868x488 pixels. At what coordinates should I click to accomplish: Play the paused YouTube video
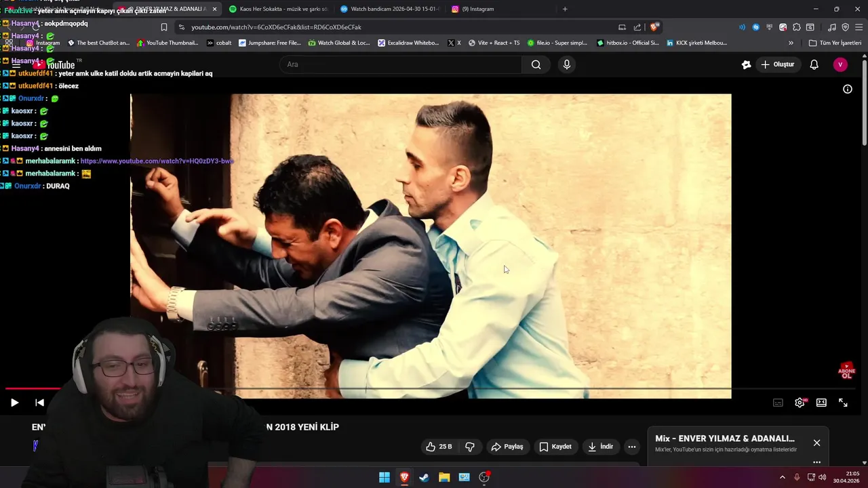point(14,403)
